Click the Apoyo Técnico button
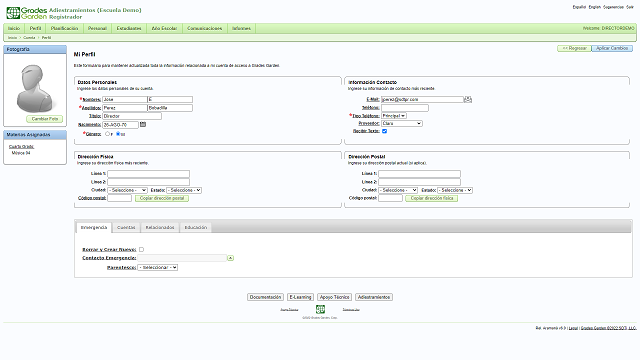The height and width of the screenshot is (360, 640). pos(334,297)
